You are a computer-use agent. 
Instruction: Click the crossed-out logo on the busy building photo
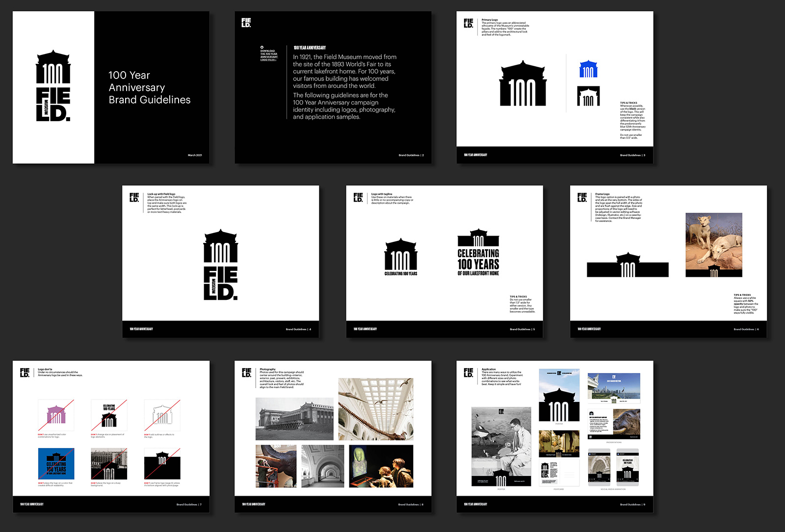click(109, 464)
